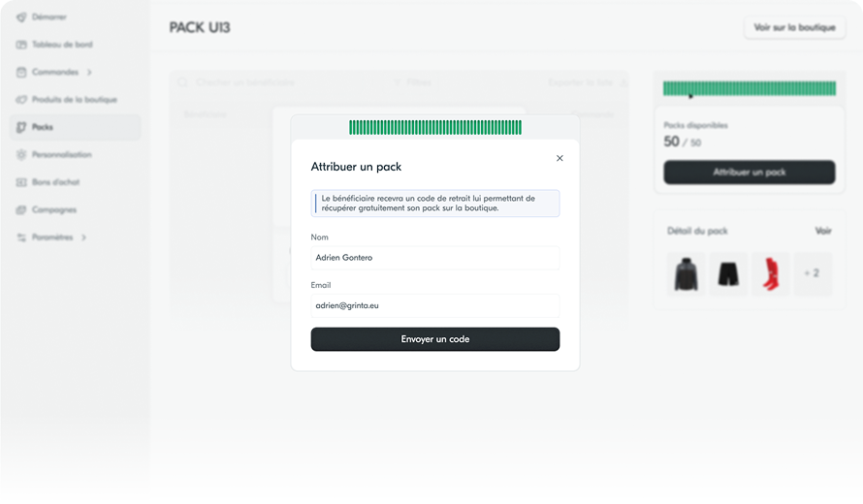Click the Email input field
This screenshot has height=504, width=863.
click(434, 305)
